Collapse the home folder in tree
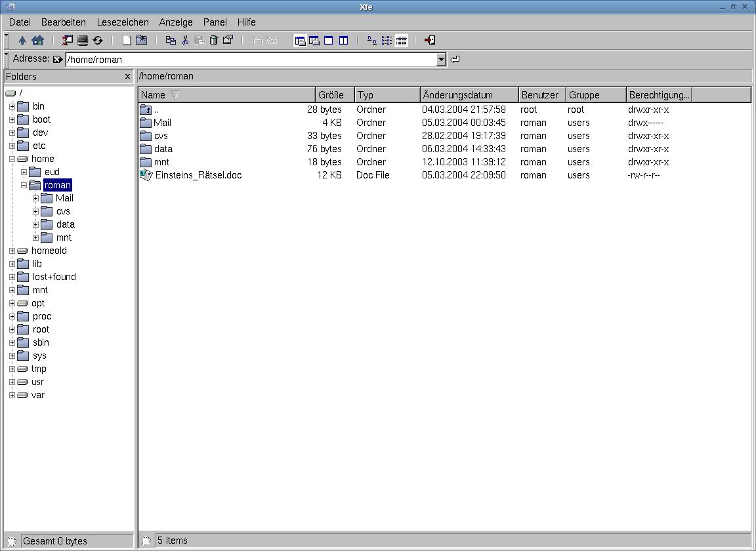756x551 pixels. tap(12, 159)
